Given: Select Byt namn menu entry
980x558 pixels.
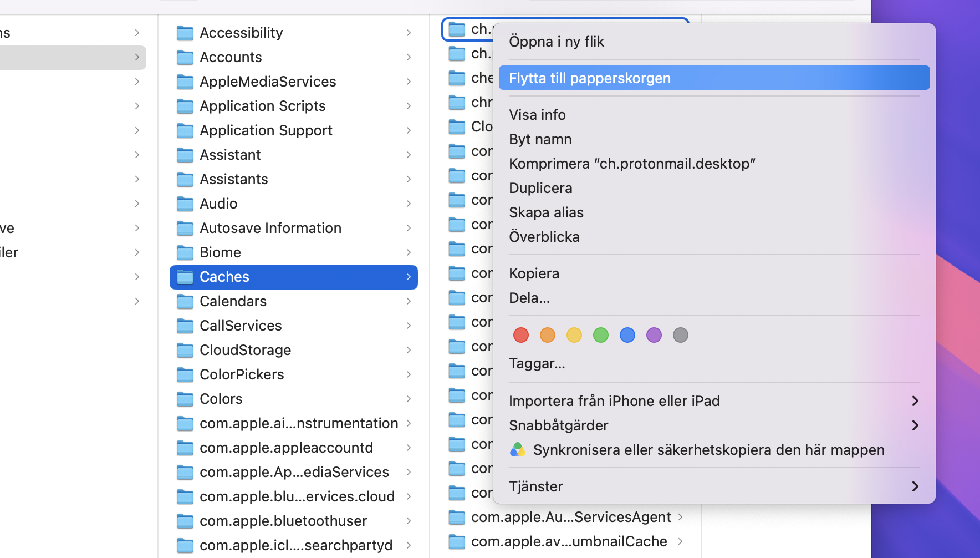Looking at the screenshot, I should [x=714, y=139].
